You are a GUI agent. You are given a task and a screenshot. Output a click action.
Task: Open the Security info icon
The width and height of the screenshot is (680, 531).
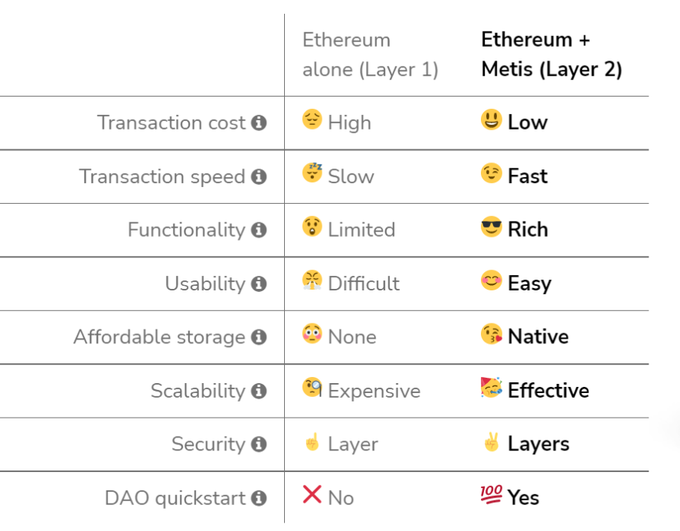(x=259, y=444)
